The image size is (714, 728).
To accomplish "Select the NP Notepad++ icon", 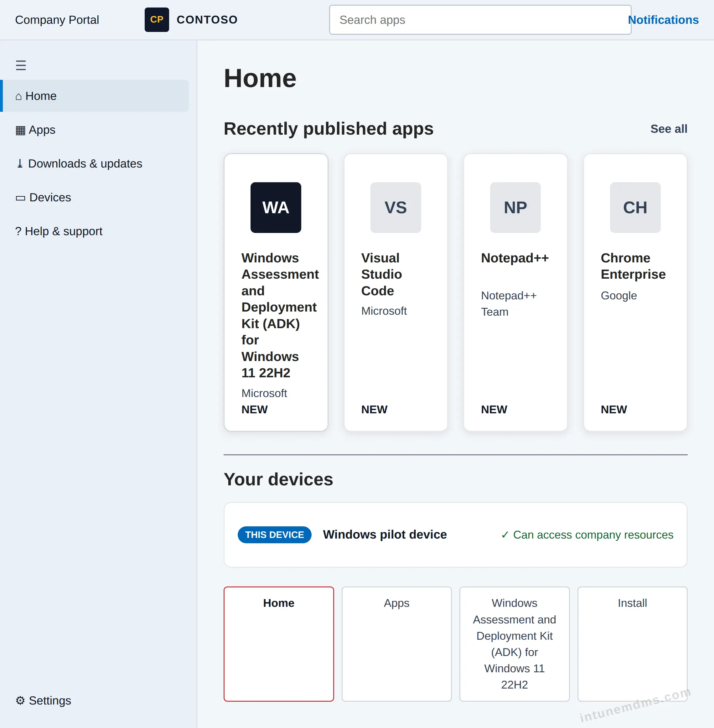I will click(x=515, y=207).
